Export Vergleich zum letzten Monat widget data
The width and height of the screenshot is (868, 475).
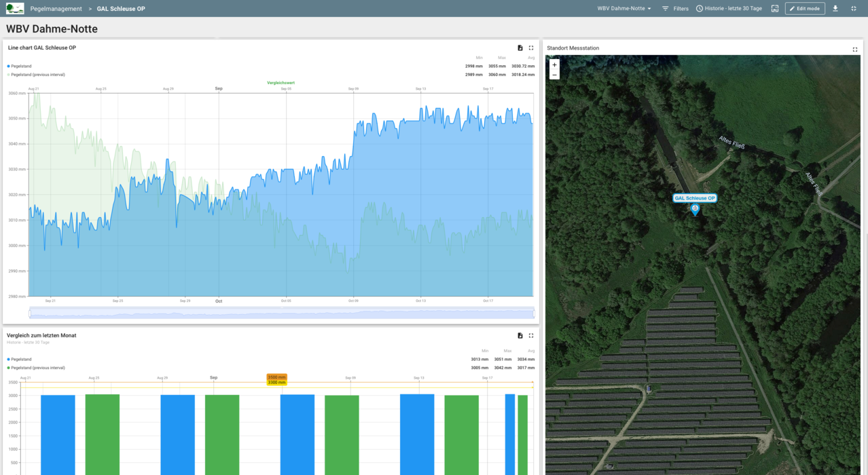(x=520, y=336)
